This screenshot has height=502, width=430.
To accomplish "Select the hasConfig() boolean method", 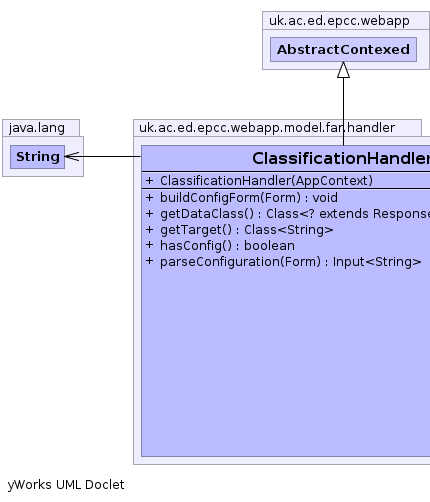I will [227, 246].
